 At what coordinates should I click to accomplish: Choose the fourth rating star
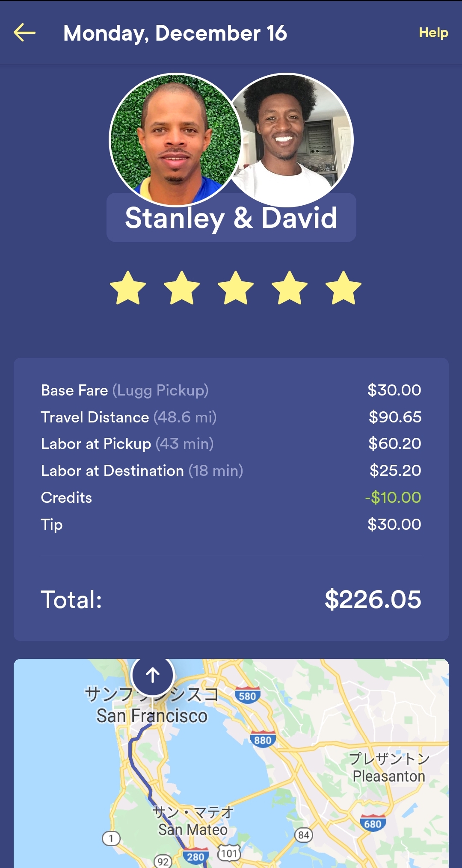(x=290, y=288)
